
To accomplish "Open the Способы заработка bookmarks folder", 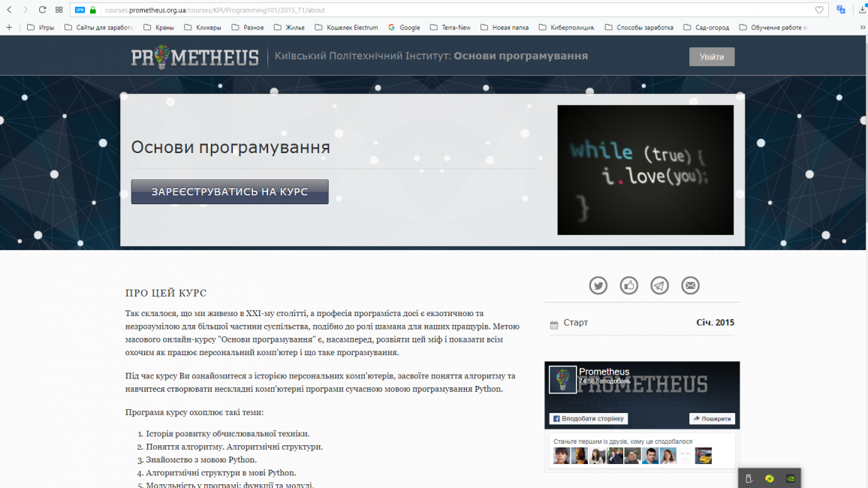I will point(640,27).
